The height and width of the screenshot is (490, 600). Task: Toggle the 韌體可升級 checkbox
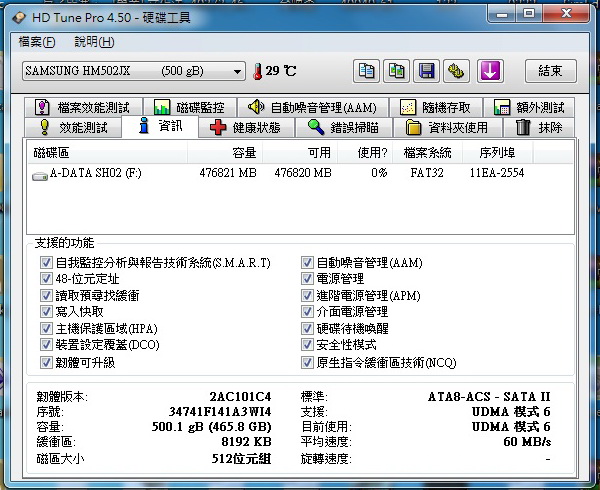(x=46, y=363)
